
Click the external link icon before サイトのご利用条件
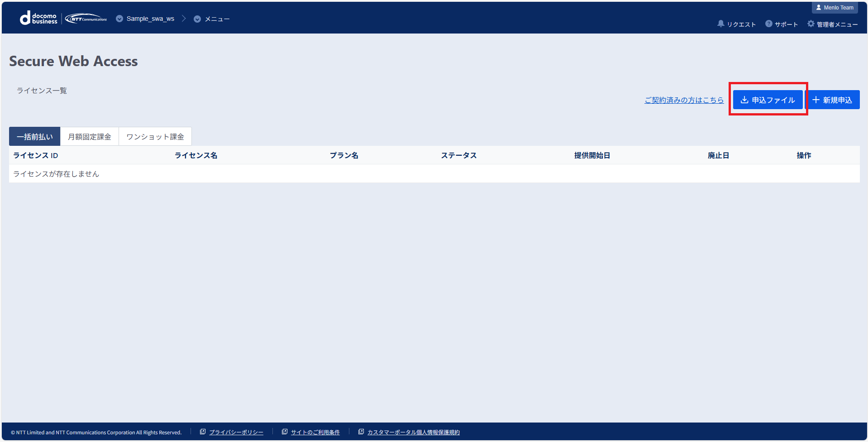click(x=285, y=432)
